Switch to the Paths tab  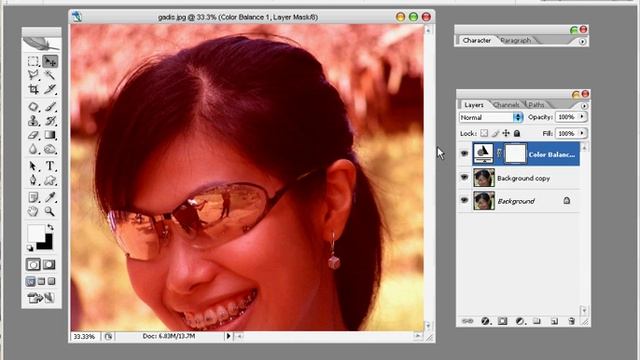tap(536, 105)
